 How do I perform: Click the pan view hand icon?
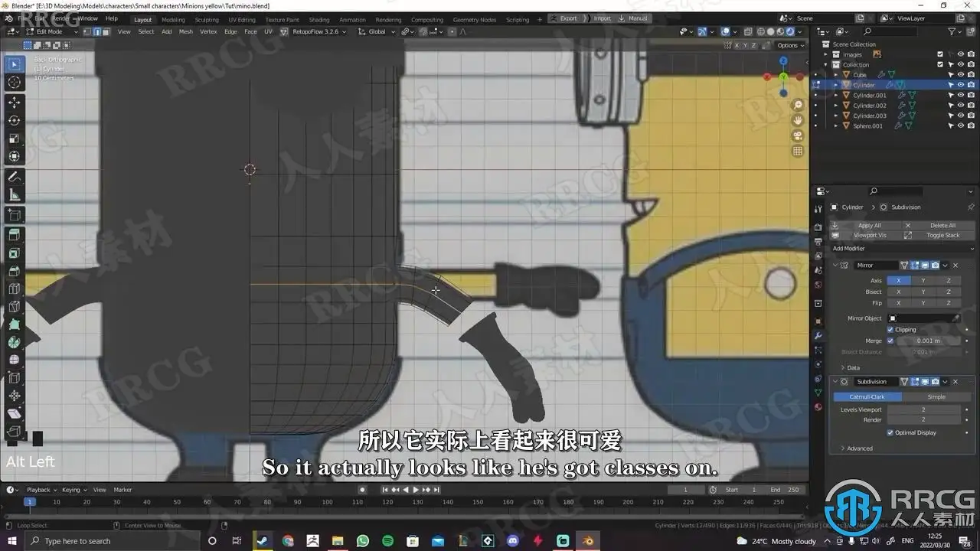tap(798, 120)
